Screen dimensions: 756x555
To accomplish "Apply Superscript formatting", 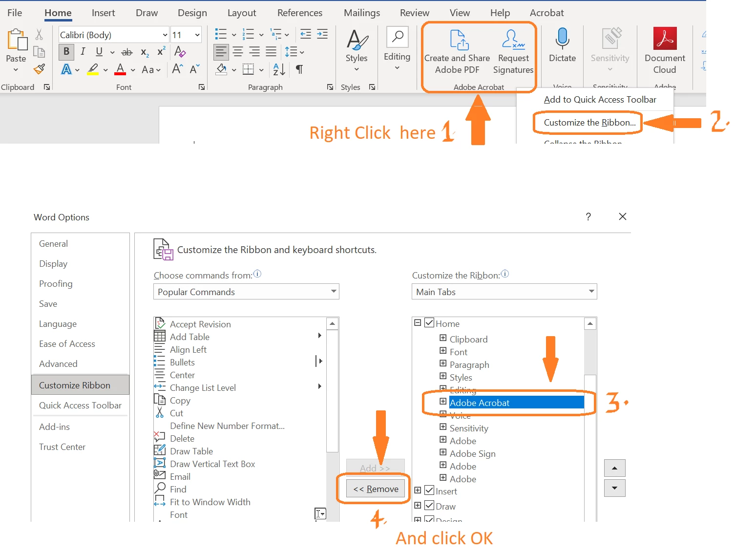I will pos(161,51).
